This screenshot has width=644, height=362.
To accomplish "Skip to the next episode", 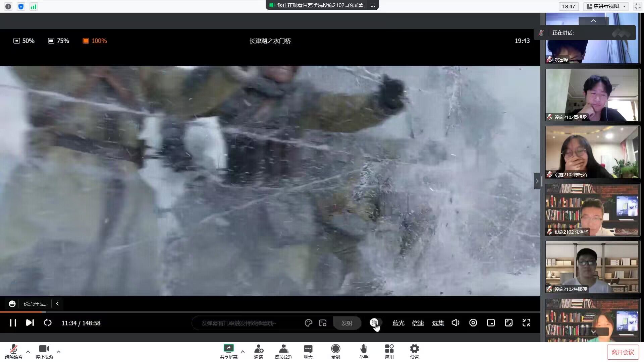I will pyautogui.click(x=30, y=323).
